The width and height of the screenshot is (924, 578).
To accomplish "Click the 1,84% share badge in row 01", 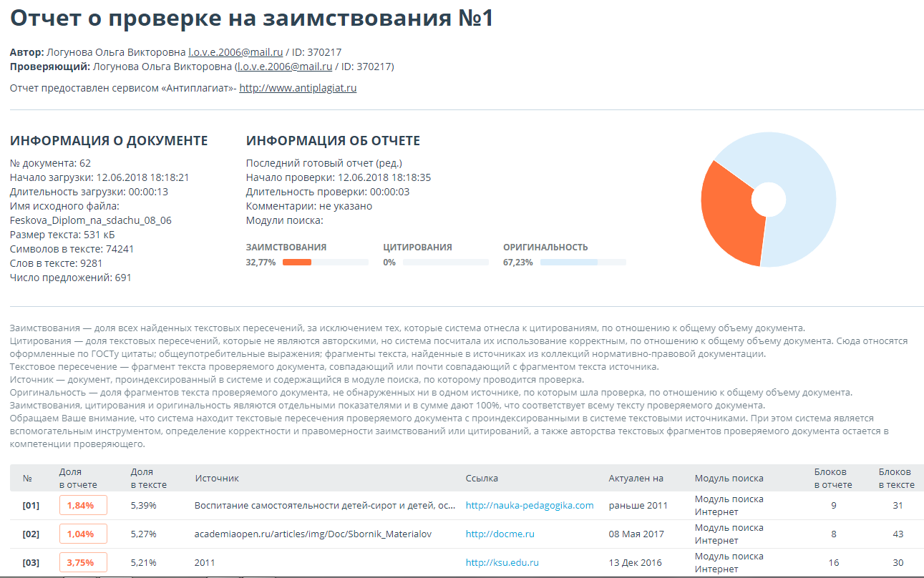I will pyautogui.click(x=83, y=505).
